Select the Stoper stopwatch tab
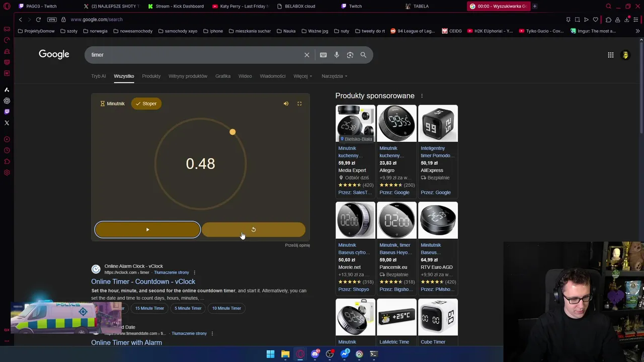This screenshot has width=644, height=362. point(146,104)
